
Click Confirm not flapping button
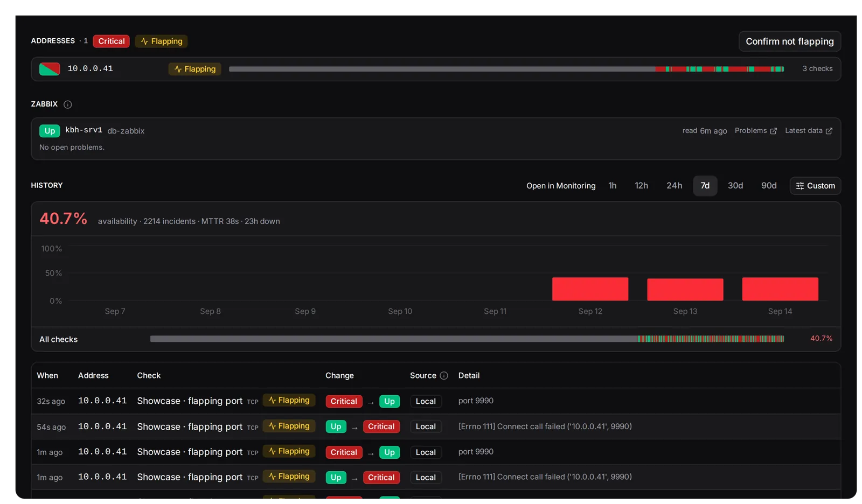[x=789, y=41]
